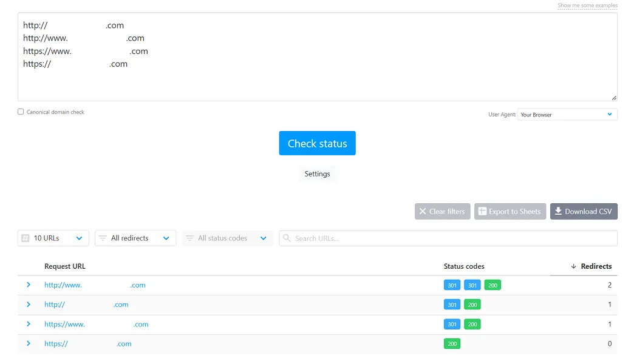Viewport: 634px width, 364px height.
Task: Click the Clear filters button
Action: point(442,211)
